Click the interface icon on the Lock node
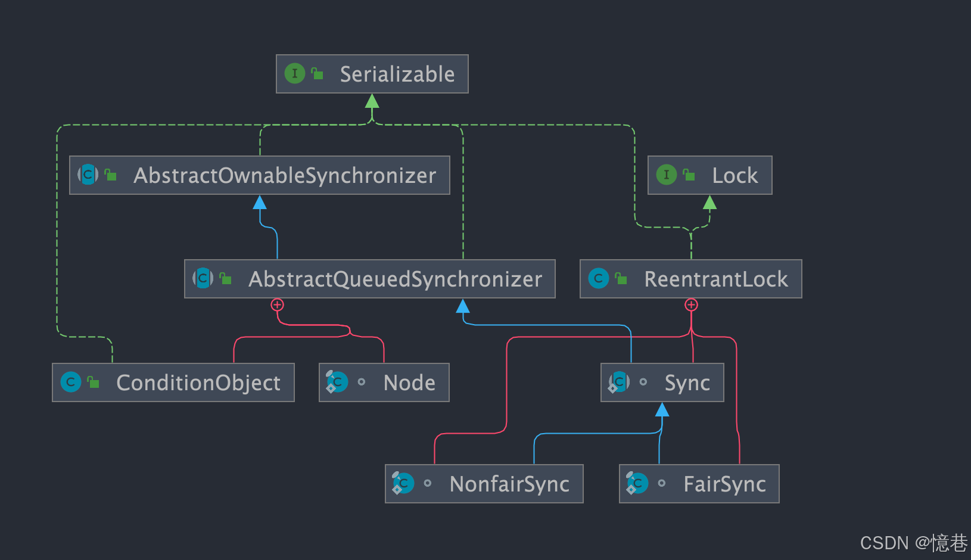This screenshot has height=560, width=971. point(667,175)
